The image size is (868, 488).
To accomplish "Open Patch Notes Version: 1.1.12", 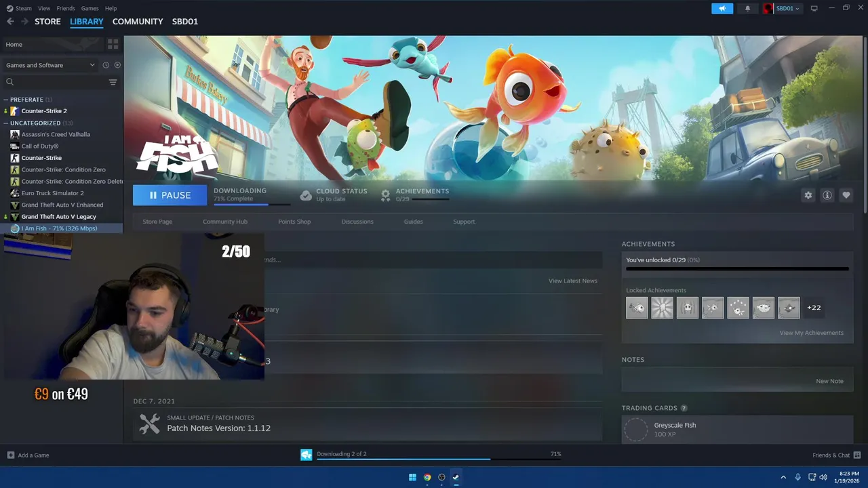I will 218,428.
